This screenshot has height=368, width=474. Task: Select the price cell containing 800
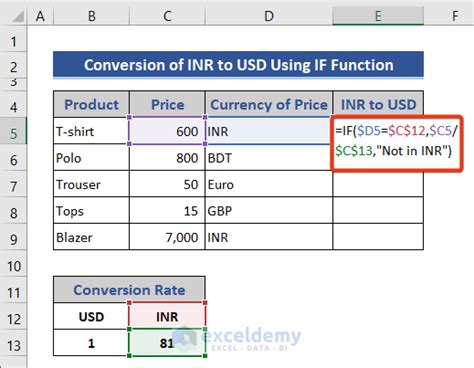(167, 158)
